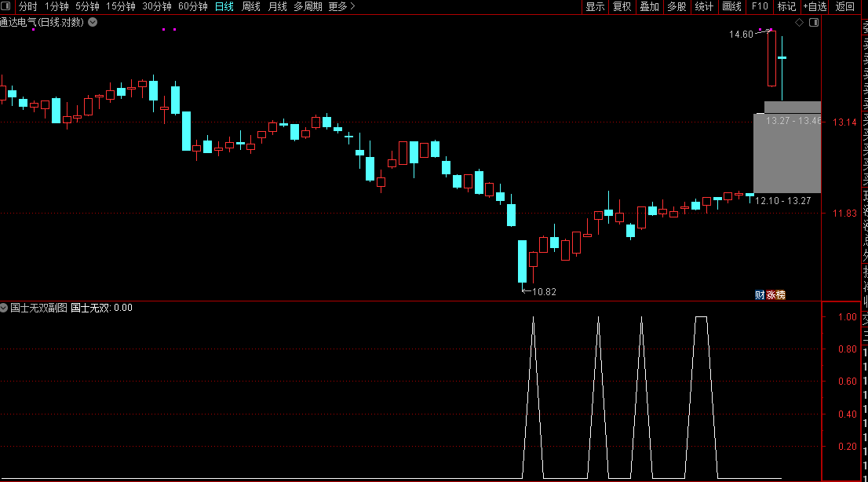Click the 10.82 low price label
This screenshot has height=482, width=868.
(544, 291)
